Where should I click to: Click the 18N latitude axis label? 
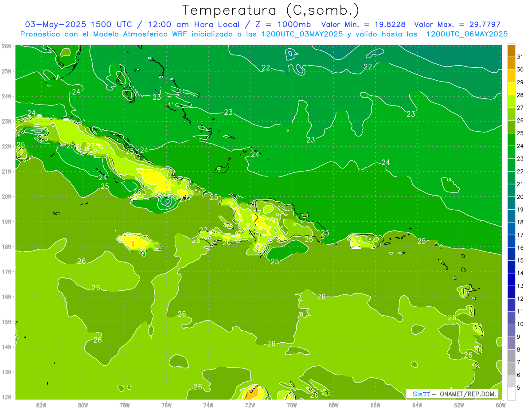6,247
